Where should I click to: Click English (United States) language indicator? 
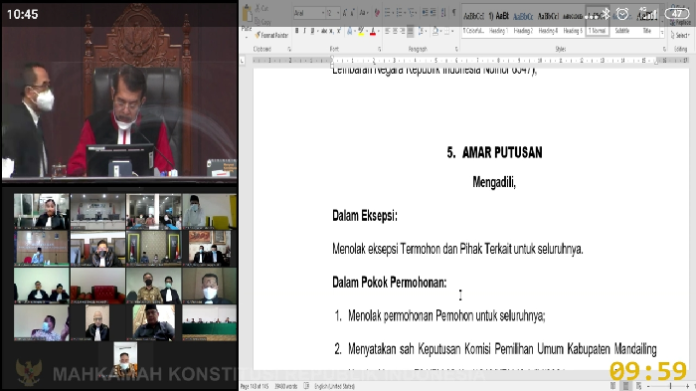335,386
